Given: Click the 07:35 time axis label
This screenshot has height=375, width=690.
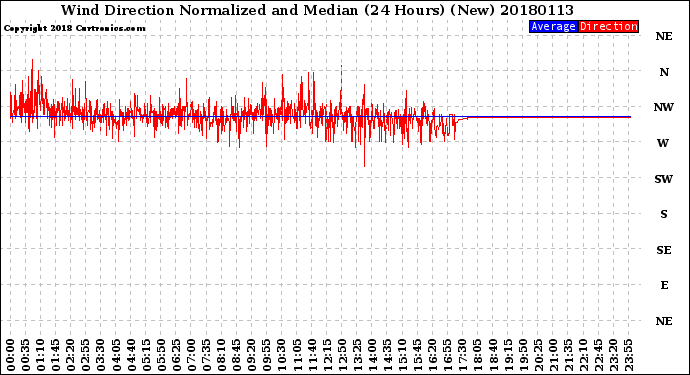Looking at the screenshot, I should (206, 355).
